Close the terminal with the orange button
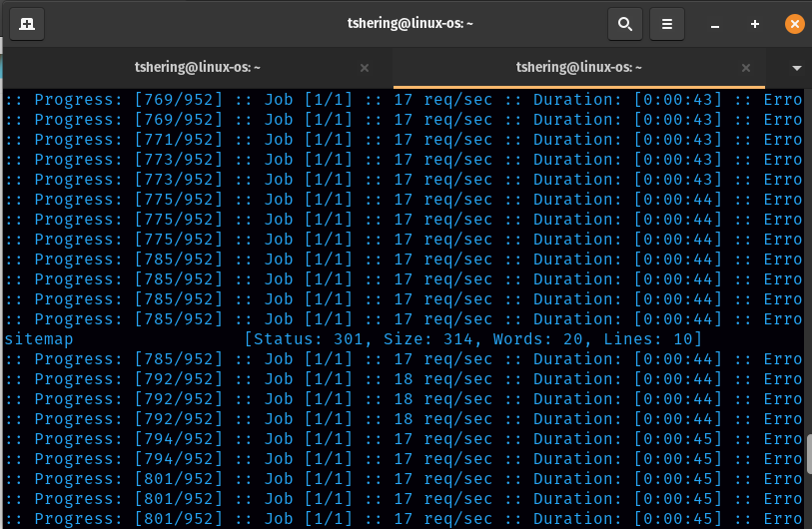This screenshot has width=812, height=529. tap(794, 24)
